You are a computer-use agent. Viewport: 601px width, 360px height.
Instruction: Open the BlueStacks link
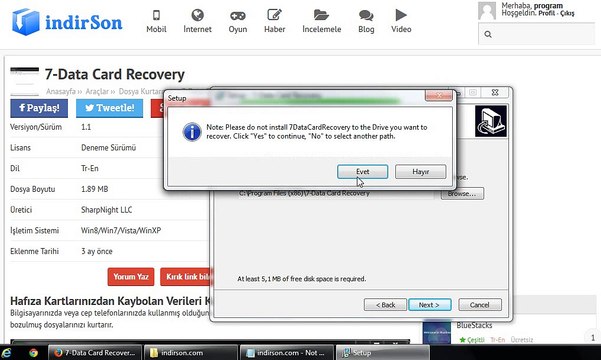[x=474, y=325]
